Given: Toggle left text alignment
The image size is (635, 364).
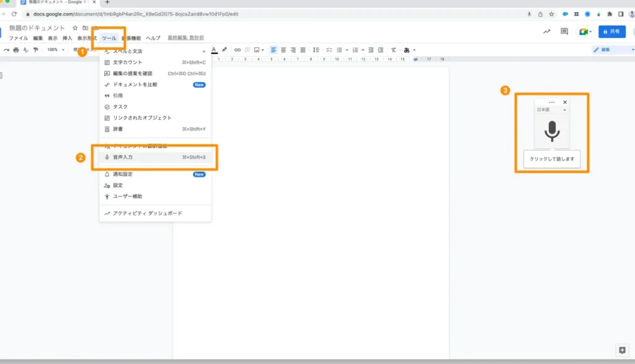Looking at the screenshot, I should [x=273, y=50].
